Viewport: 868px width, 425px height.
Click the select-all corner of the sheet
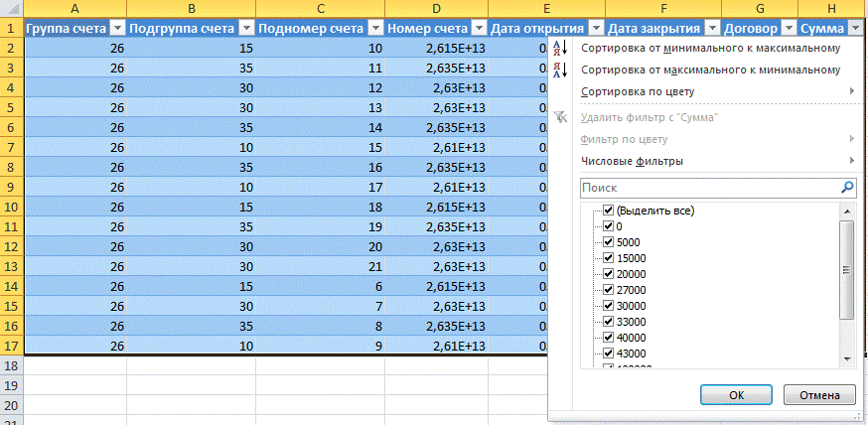tap(11, 8)
